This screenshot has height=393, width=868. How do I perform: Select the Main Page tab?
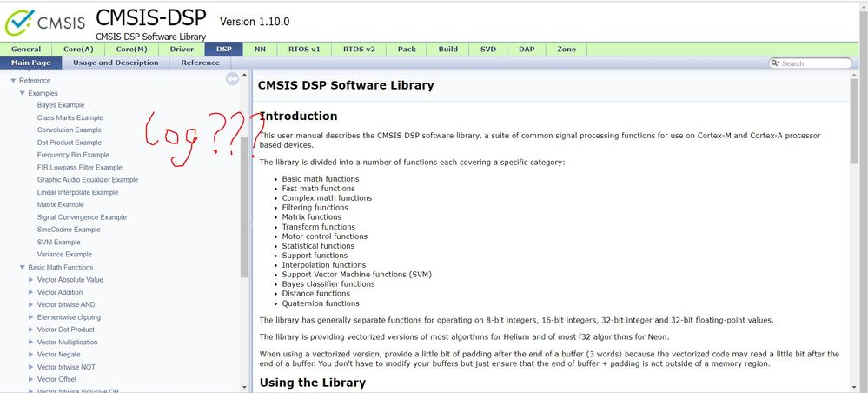pyautogui.click(x=31, y=63)
